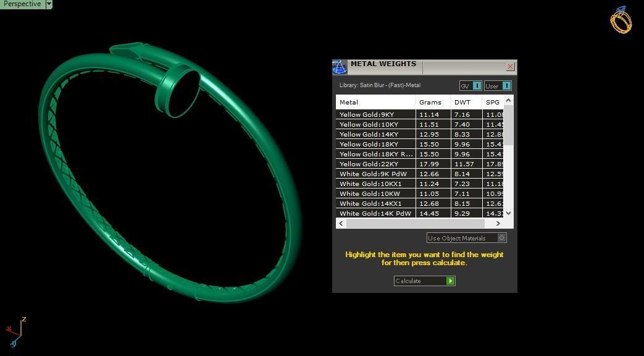Click the scroll down arrow of metal list
644x356 pixels.
pyautogui.click(x=508, y=213)
